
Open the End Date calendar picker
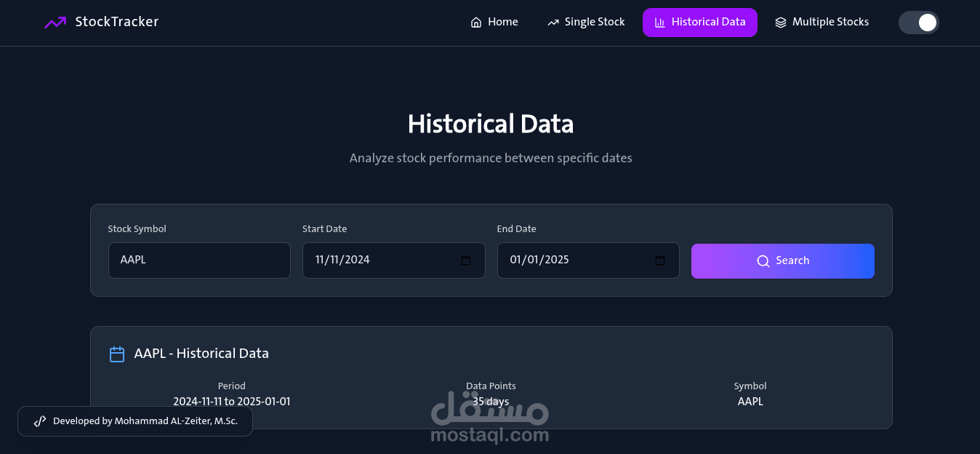[660, 260]
